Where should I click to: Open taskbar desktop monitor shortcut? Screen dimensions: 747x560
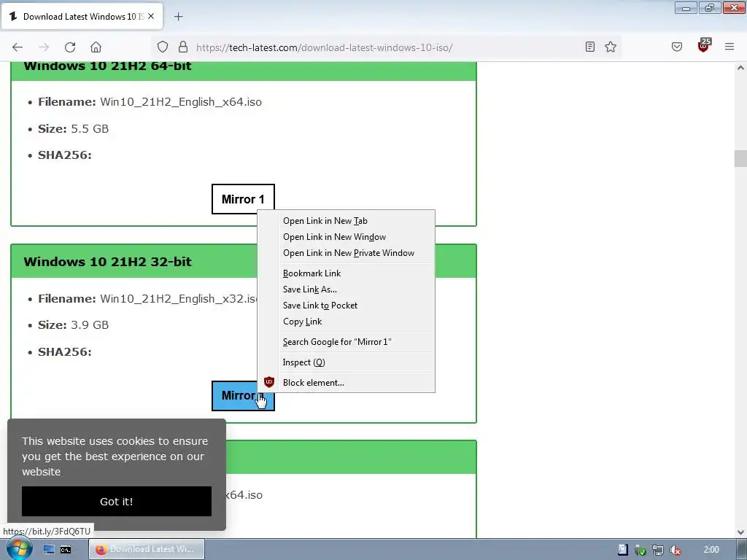pos(49,550)
